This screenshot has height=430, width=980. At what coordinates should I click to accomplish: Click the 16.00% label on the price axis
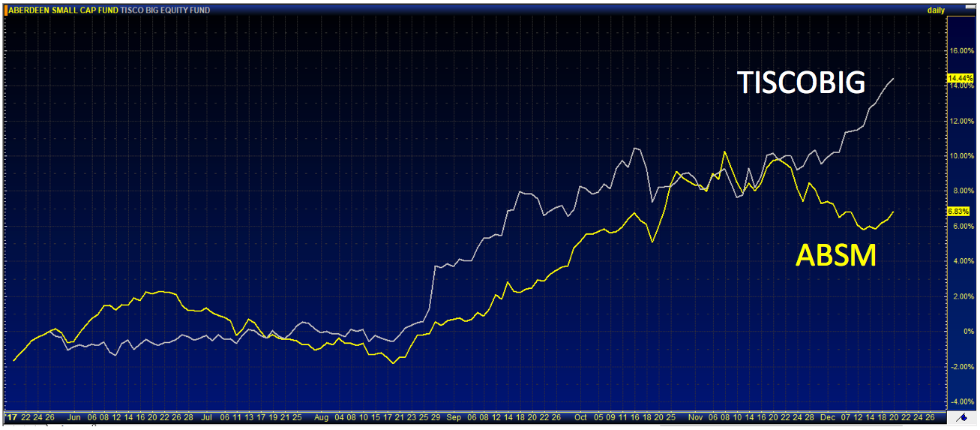click(962, 51)
